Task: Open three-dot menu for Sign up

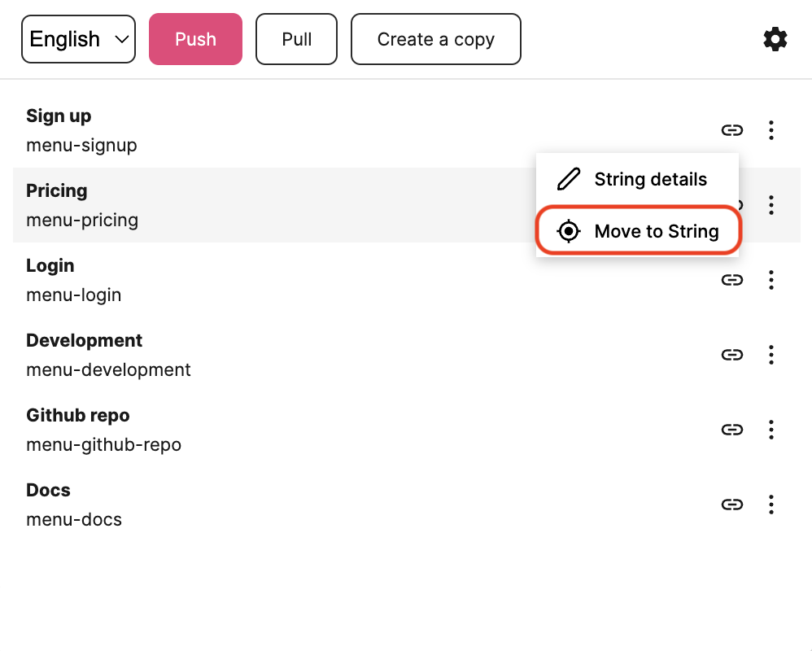Action: [771, 130]
